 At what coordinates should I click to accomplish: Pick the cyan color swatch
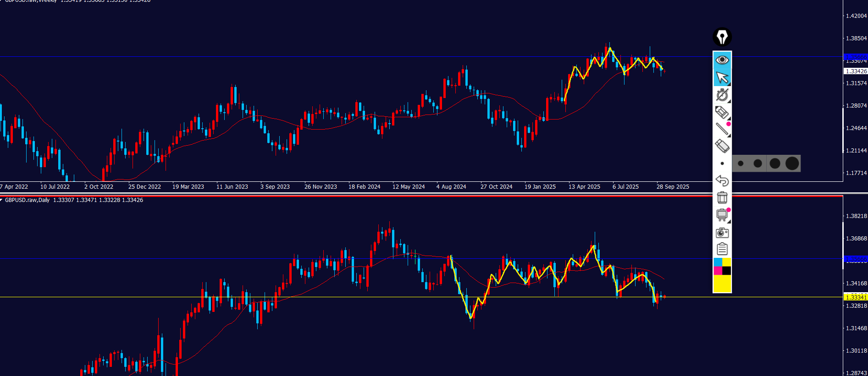718,262
